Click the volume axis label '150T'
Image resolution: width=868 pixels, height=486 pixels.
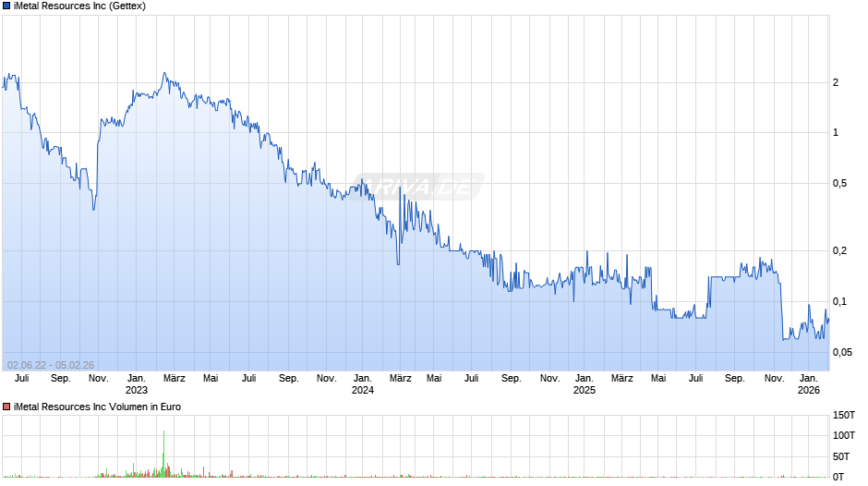point(844,415)
